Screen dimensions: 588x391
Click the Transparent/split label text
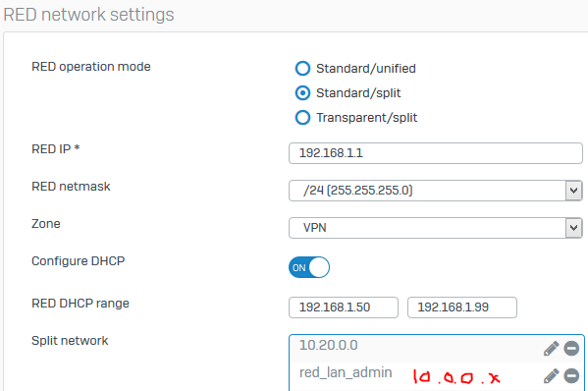[367, 118]
